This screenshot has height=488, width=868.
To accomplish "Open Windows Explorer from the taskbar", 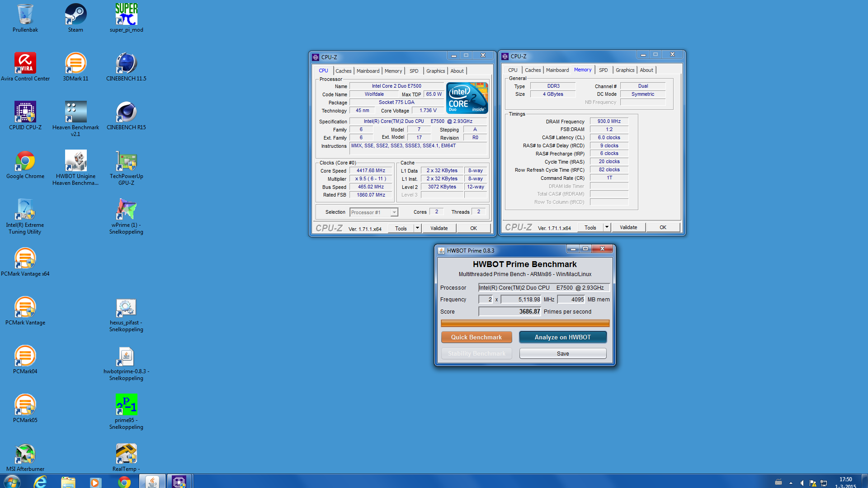I will (68, 482).
